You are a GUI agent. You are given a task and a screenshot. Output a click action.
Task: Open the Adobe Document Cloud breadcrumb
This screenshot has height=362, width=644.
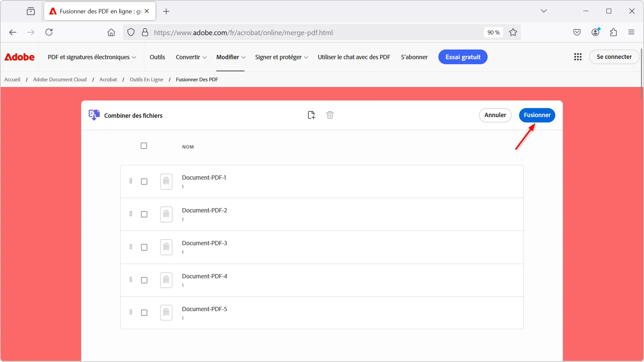[60, 80]
